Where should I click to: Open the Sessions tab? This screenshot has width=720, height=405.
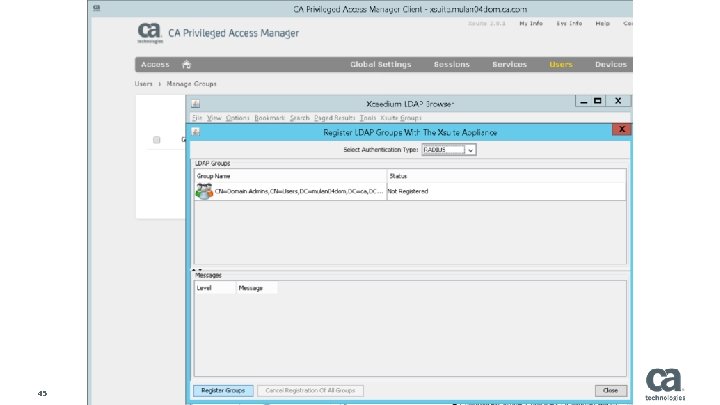(x=452, y=64)
